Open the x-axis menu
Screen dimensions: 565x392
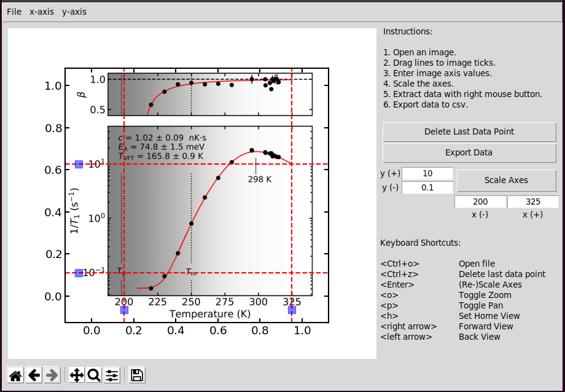(42, 12)
